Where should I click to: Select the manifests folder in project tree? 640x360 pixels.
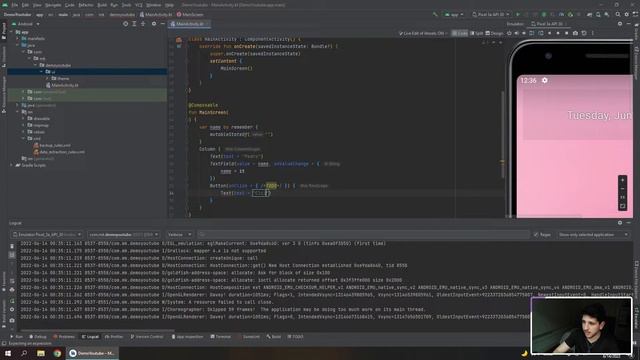[33, 39]
